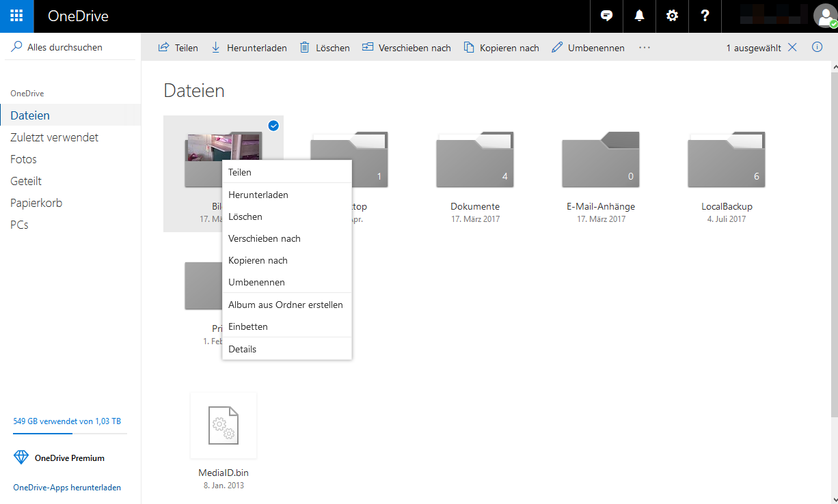Choose Löschen from the context menu

coord(287,216)
